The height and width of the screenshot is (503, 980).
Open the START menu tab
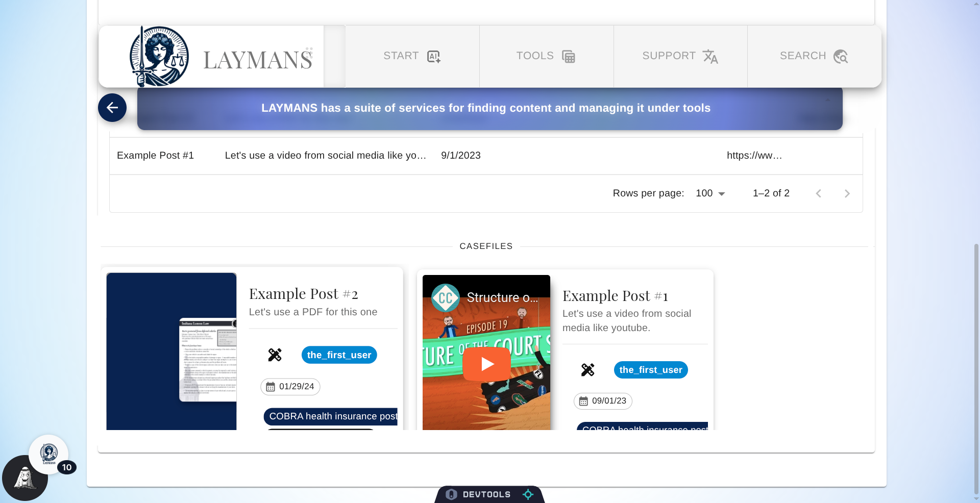click(412, 56)
